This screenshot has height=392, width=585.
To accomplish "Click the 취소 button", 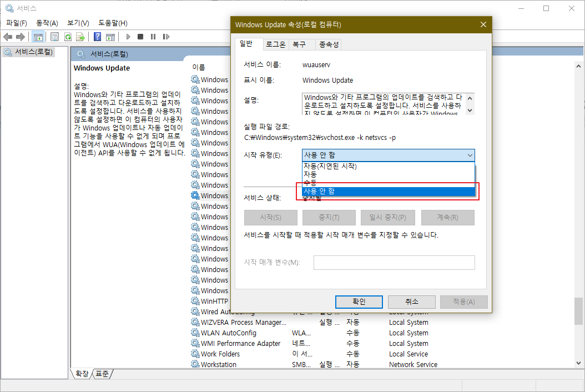I will point(411,301).
